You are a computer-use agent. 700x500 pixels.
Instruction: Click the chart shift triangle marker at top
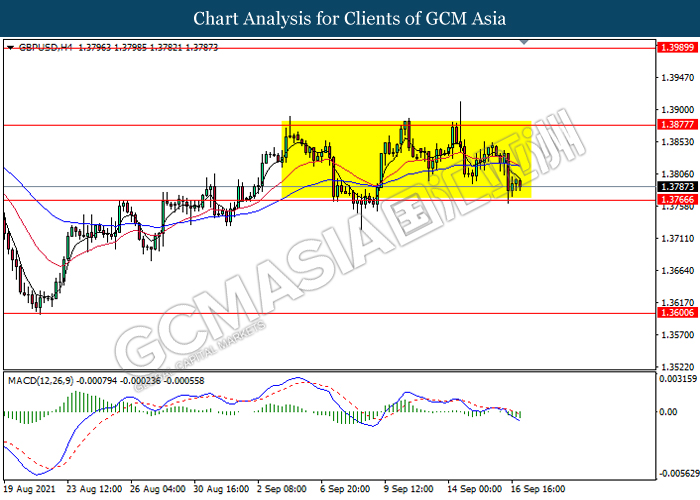(x=525, y=42)
